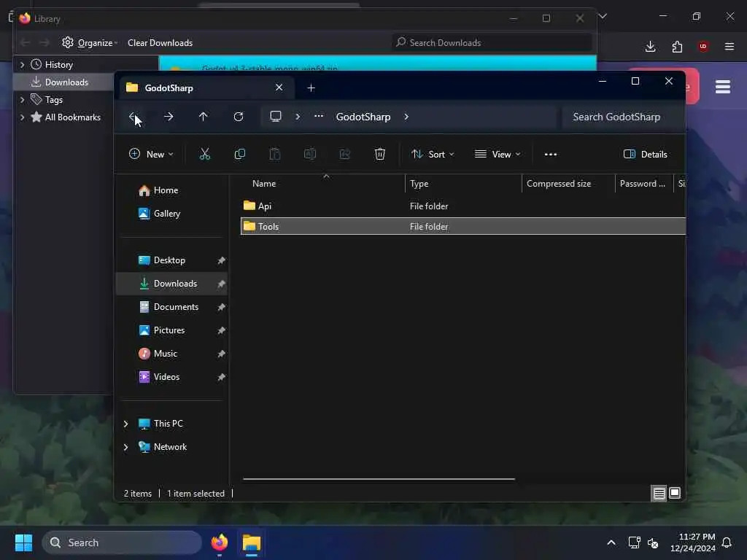Navigate up one folder level
The height and width of the screenshot is (560, 747).
click(204, 117)
